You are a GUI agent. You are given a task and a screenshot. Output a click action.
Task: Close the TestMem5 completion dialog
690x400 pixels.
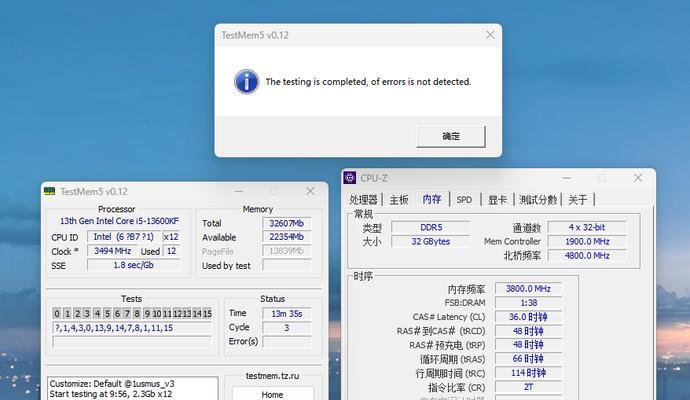tap(490, 35)
